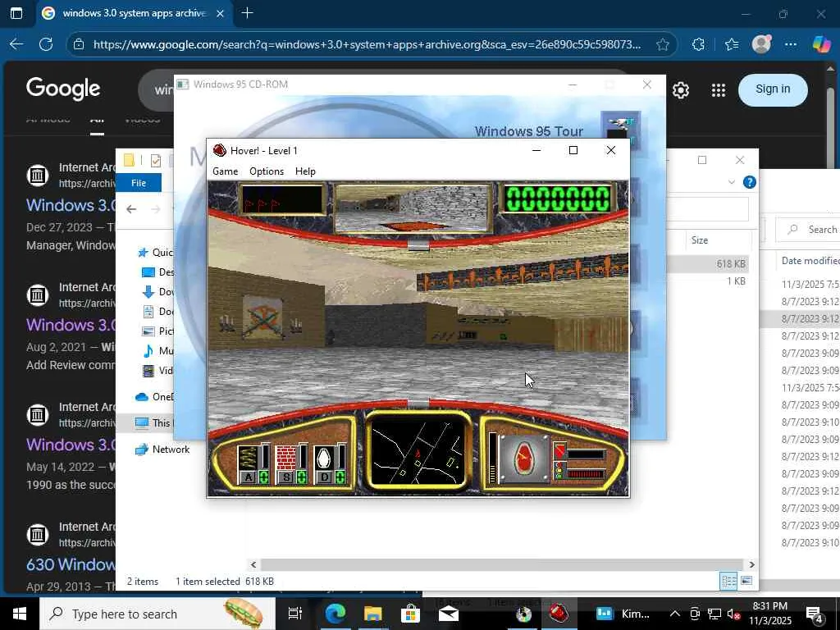Click the Windows 95 Tour link
Screen dimensions: 840x630
pos(528,131)
